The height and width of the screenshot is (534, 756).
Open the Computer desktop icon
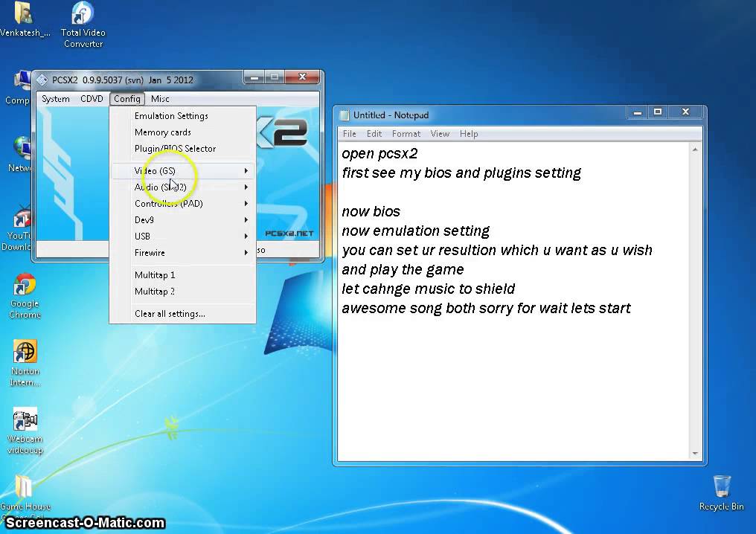pos(19,88)
